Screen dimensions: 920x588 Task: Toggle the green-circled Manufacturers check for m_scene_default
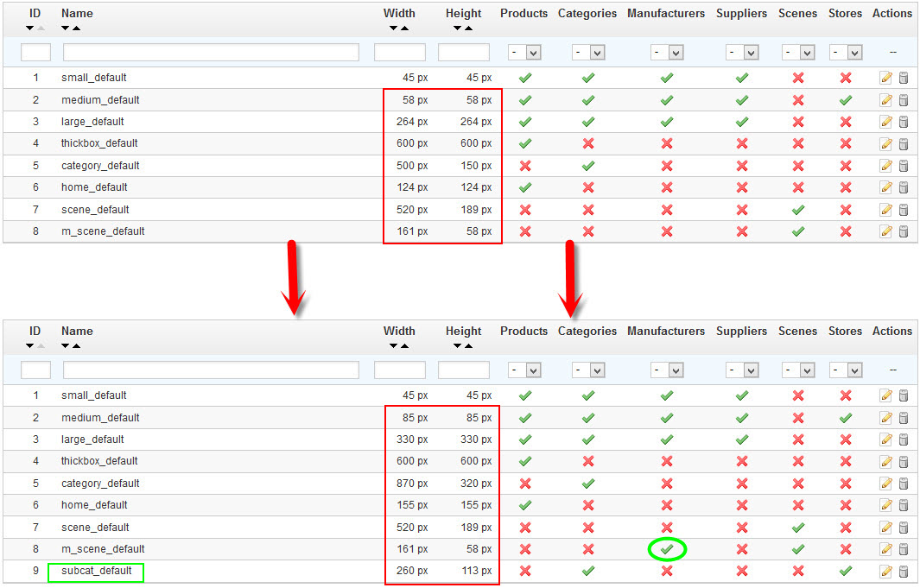point(666,549)
